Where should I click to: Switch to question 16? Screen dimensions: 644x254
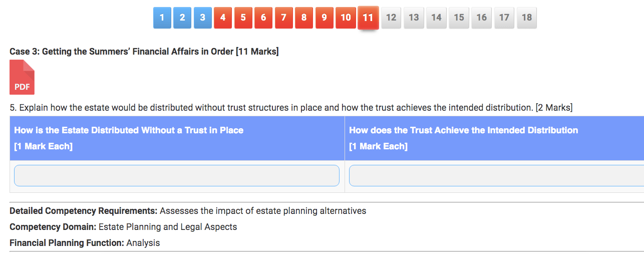pyautogui.click(x=481, y=18)
